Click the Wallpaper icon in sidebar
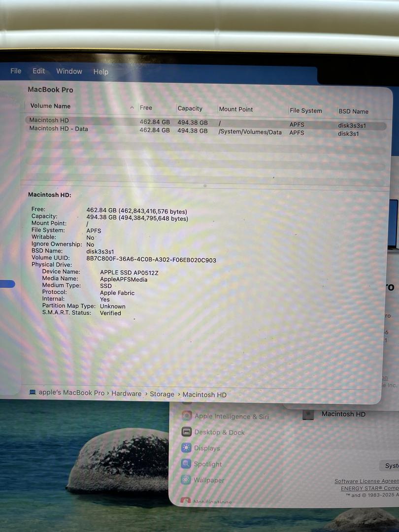399x532 pixels. (186, 479)
